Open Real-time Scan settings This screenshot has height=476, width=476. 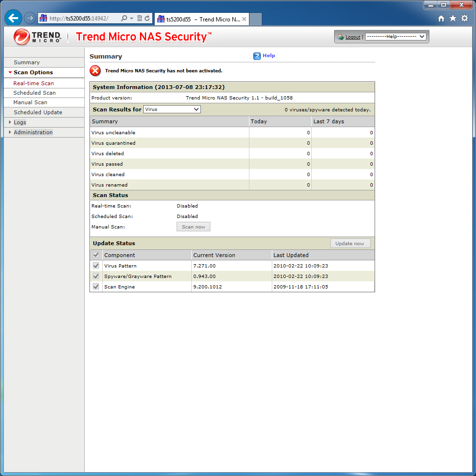(33, 83)
